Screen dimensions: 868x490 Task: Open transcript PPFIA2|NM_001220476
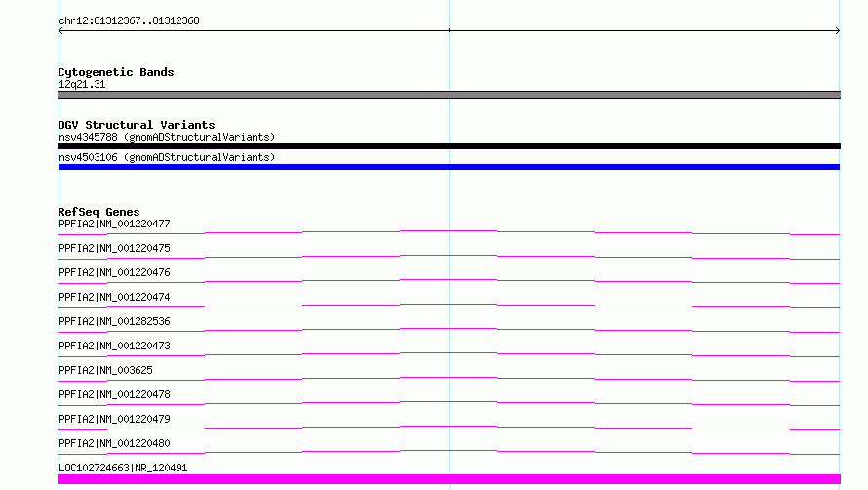pyautogui.click(x=114, y=272)
